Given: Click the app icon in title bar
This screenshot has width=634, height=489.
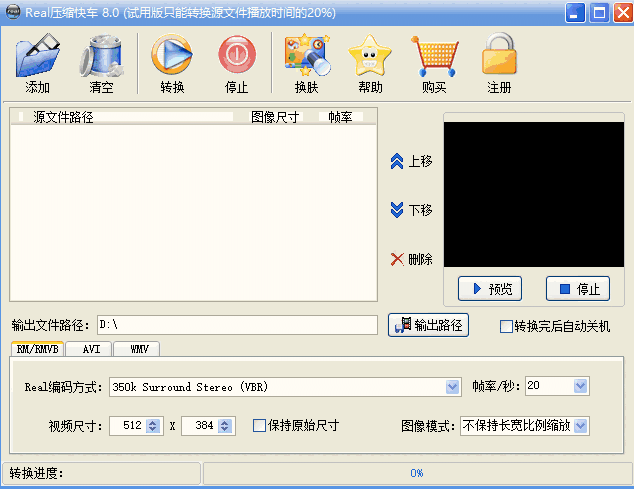Looking at the screenshot, I should [13, 12].
